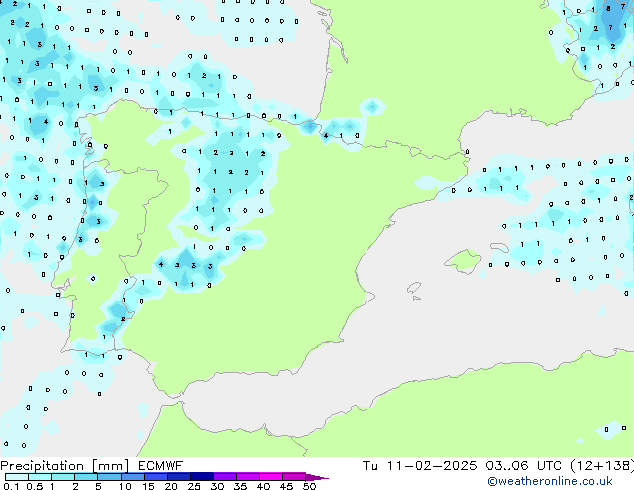Click the 25–30 mm dark blue swatch
634x490 pixels.
tap(201, 477)
